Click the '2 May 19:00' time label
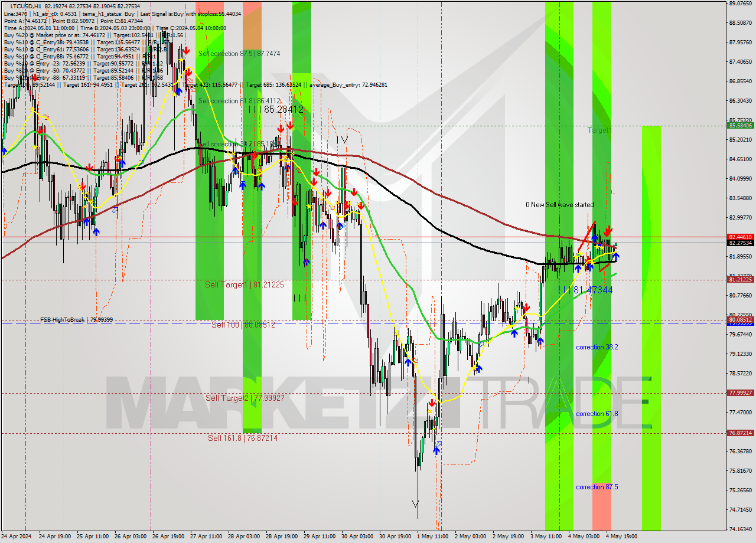 coord(508,537)
